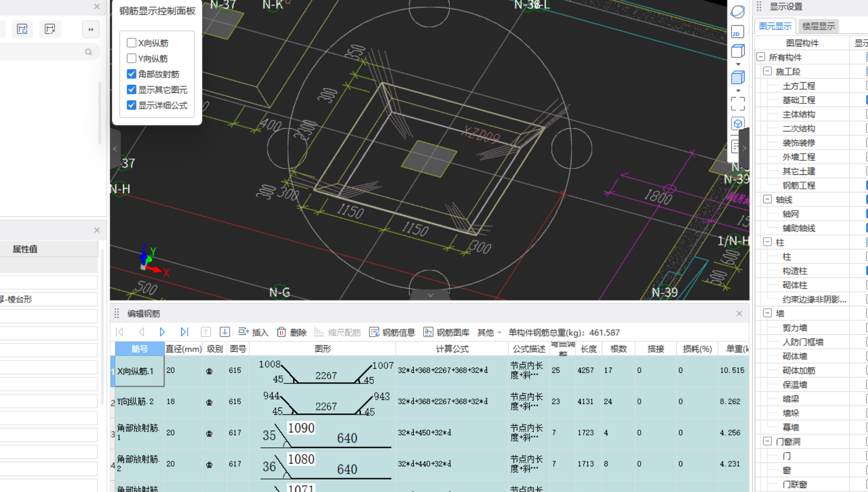Screen dimensions: 868x492
Task: Jump to last rebar record
Action: (184, 332)
